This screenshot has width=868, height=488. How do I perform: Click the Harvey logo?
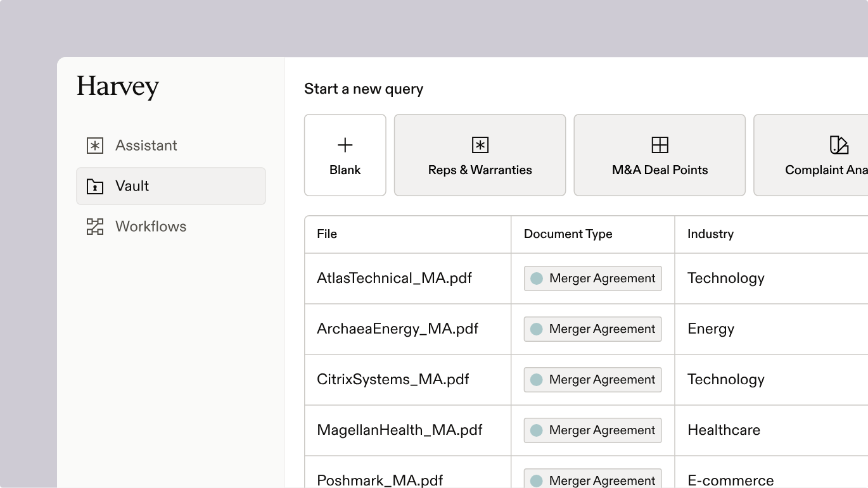click(x=118, y=87)
